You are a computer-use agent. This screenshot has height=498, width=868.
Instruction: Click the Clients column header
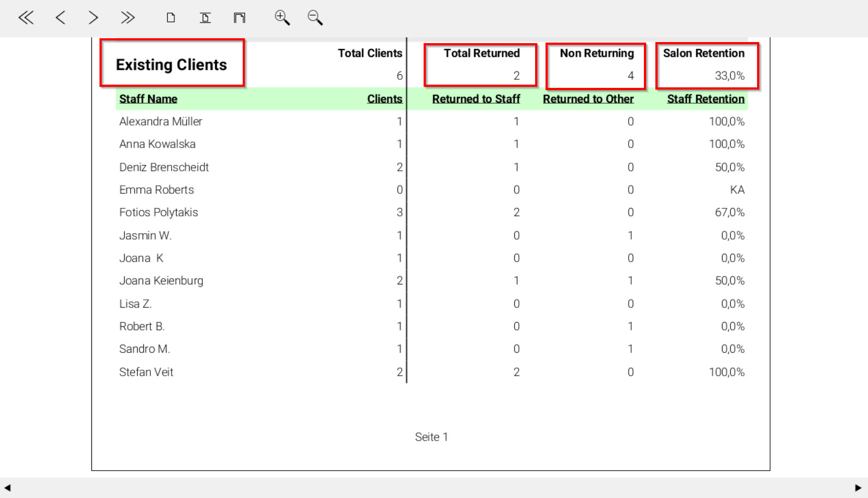point(384,99)
